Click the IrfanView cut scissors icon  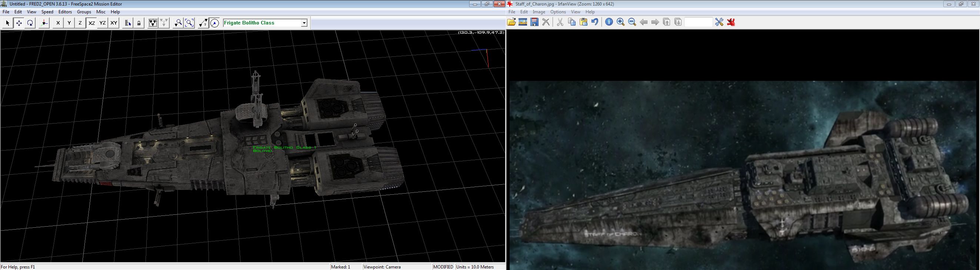point(560,22)
